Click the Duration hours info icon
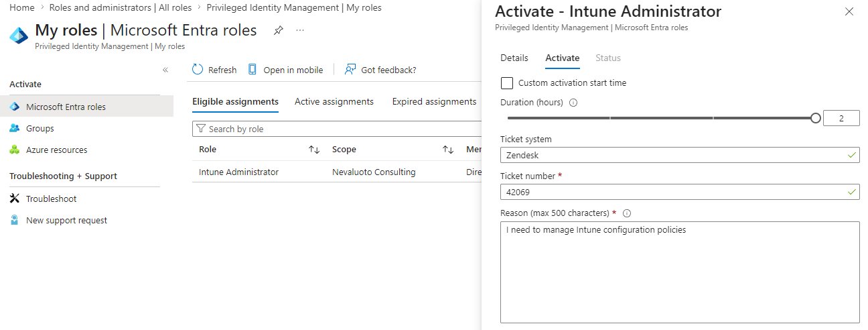 (x=573, y=103)
